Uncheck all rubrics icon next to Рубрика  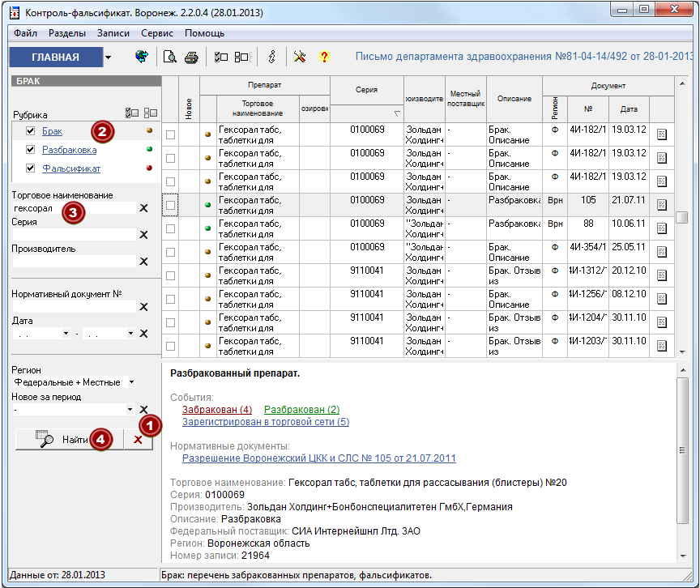pos(151,113)
